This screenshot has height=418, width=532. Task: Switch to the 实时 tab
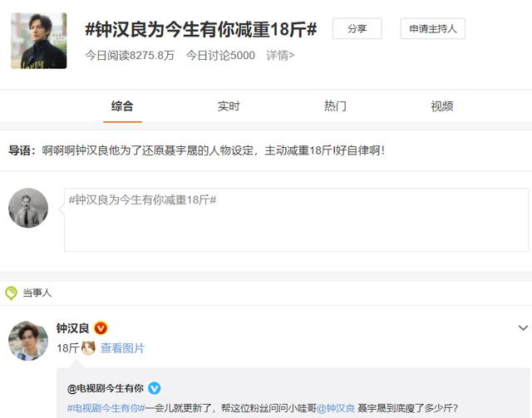tap(229, 106)
